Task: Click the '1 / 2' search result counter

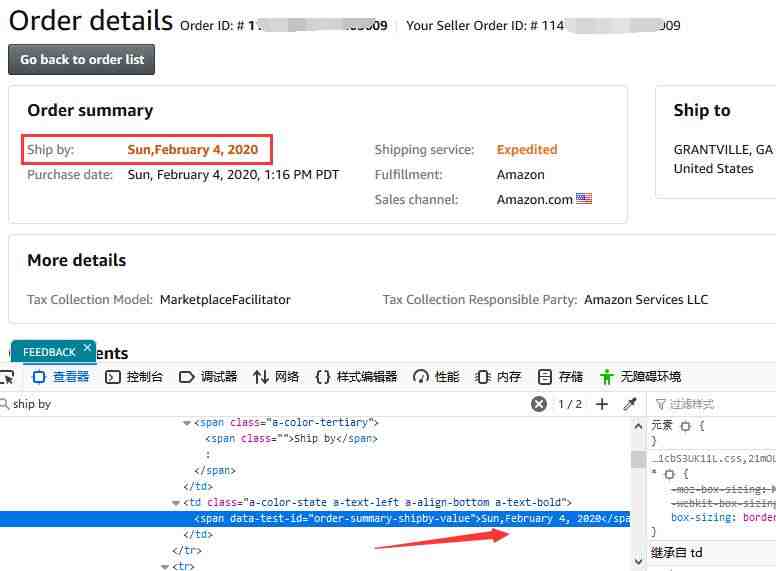Action: point(570,404)
